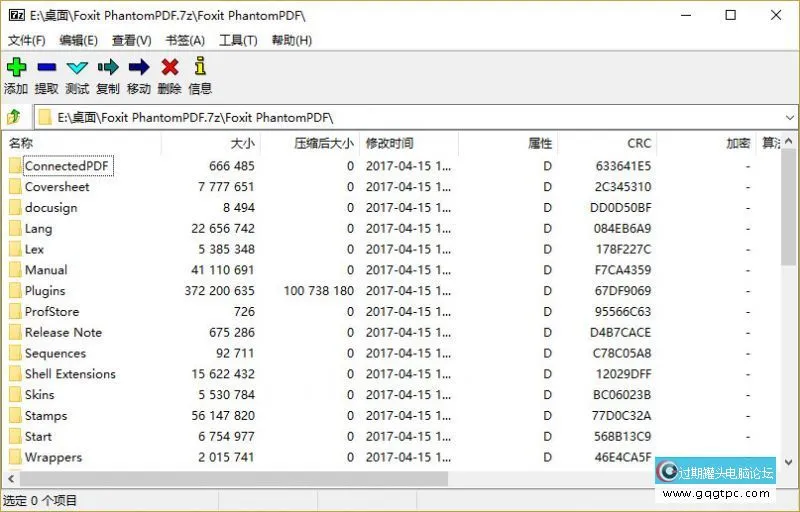
Task: Select the ConnectedPDF folder icon
Action: [x=15, y=166]
